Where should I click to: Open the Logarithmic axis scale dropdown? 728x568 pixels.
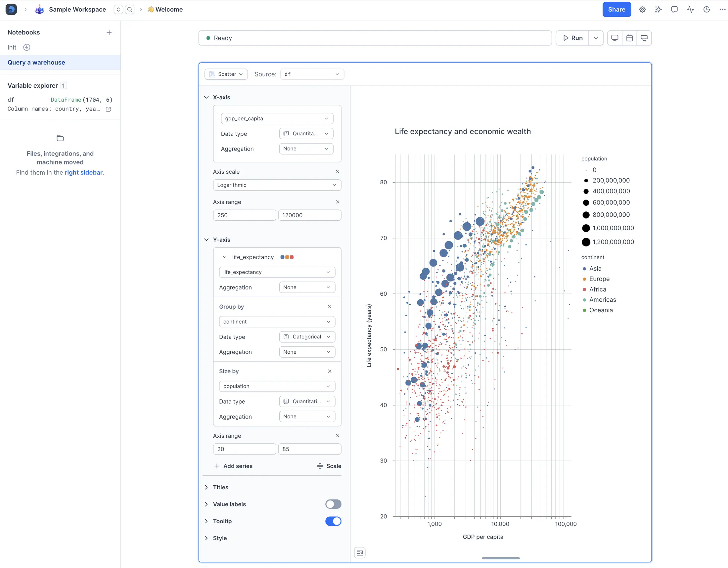tap(277, 185)
